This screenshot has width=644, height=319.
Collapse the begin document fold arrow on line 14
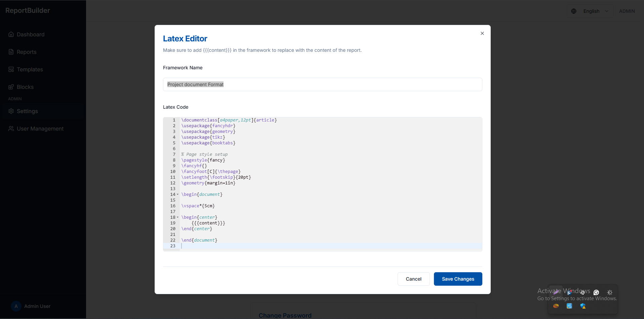click(x=178, y=194)
